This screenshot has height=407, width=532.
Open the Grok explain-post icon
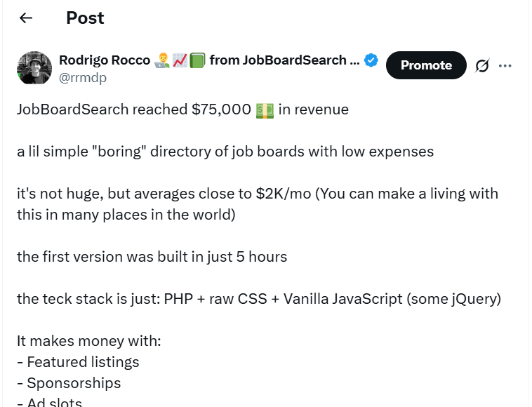(481, 66)
